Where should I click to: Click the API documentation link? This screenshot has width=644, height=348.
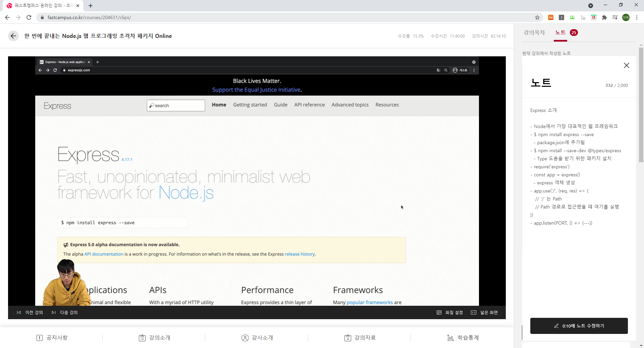coord(104,254)
